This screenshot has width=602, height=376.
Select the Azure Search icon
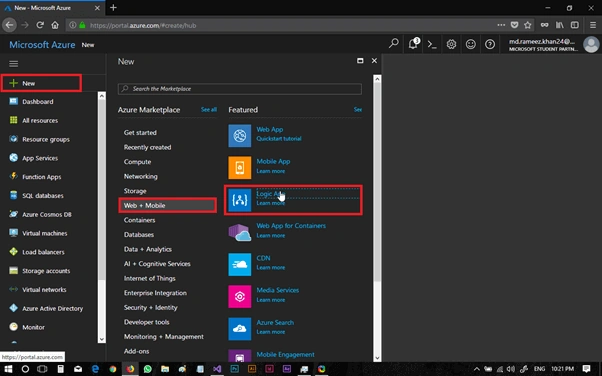[x=240, y=328]
